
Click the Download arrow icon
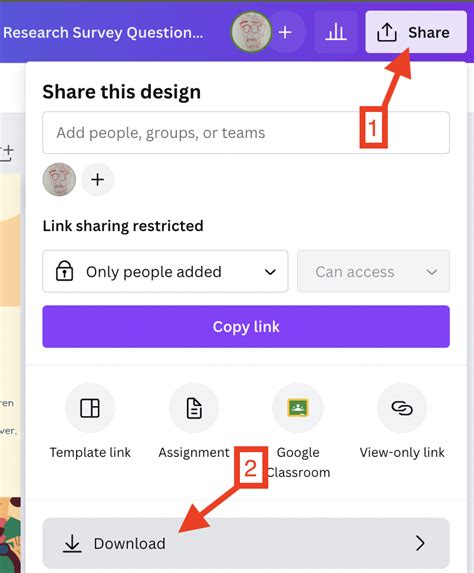point(72,543)
